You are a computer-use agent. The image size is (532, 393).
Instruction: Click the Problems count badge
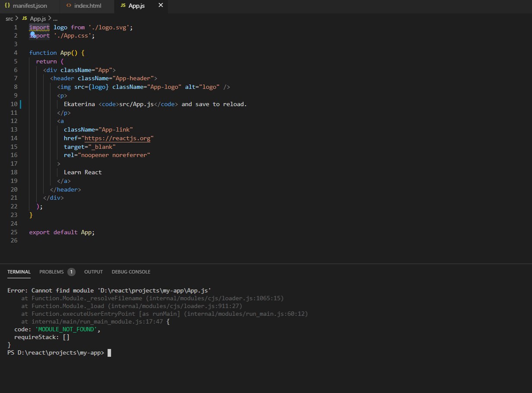[71, 272]
